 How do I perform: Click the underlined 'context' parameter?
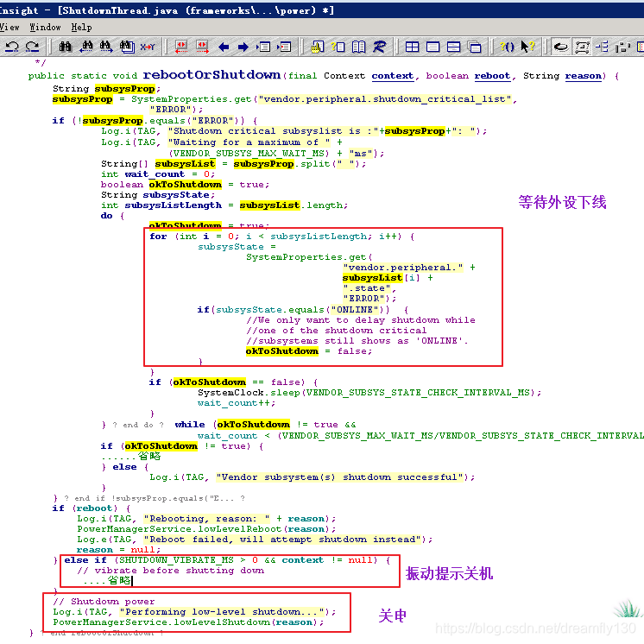(392, 76)
